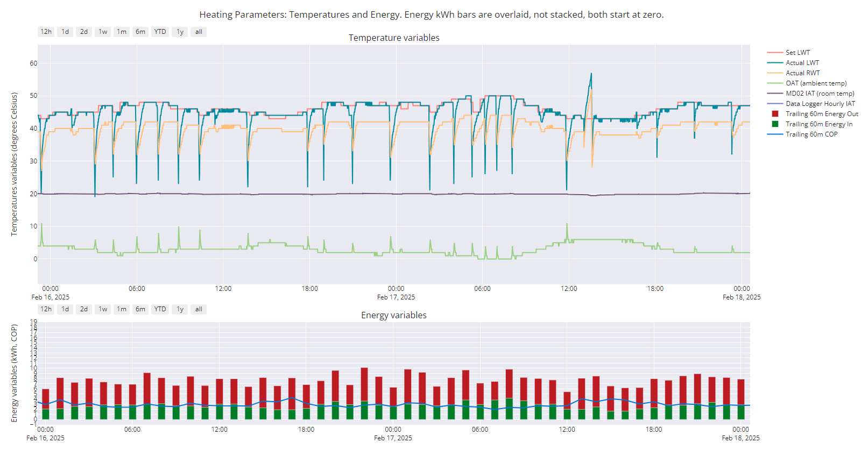Pick YTD range on temperature chart

[x=160, y=32]
